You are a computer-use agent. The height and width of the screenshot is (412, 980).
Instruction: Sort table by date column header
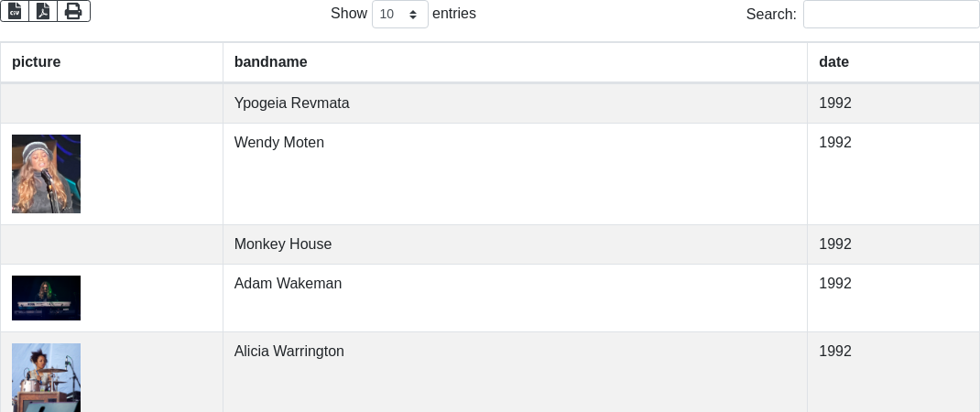point(833,62)
